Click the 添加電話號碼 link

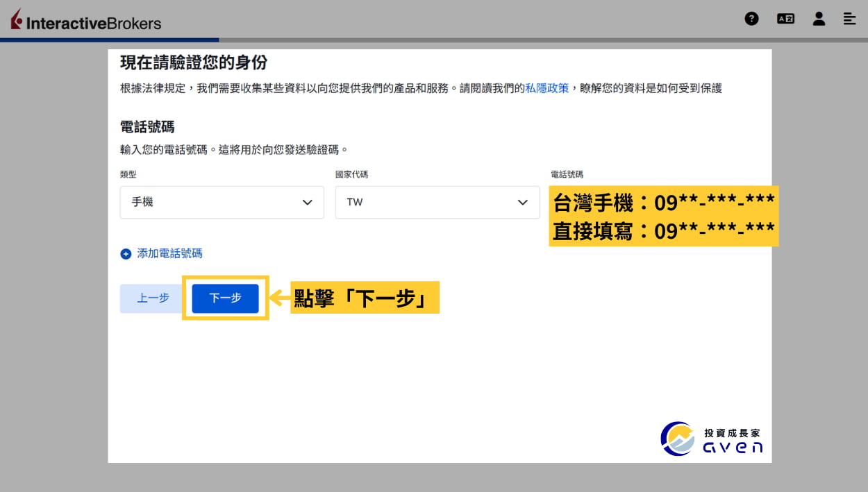169,253
